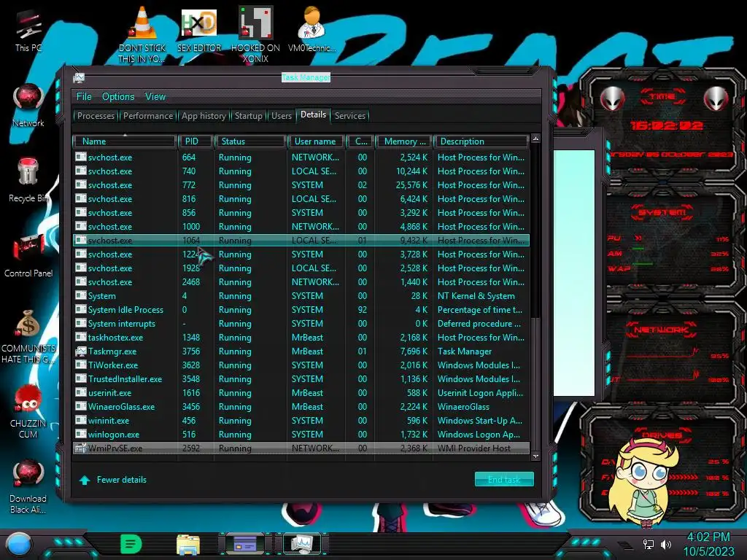Sort by the CPU column header
This screenshot has width=747, height=560.
360,141
